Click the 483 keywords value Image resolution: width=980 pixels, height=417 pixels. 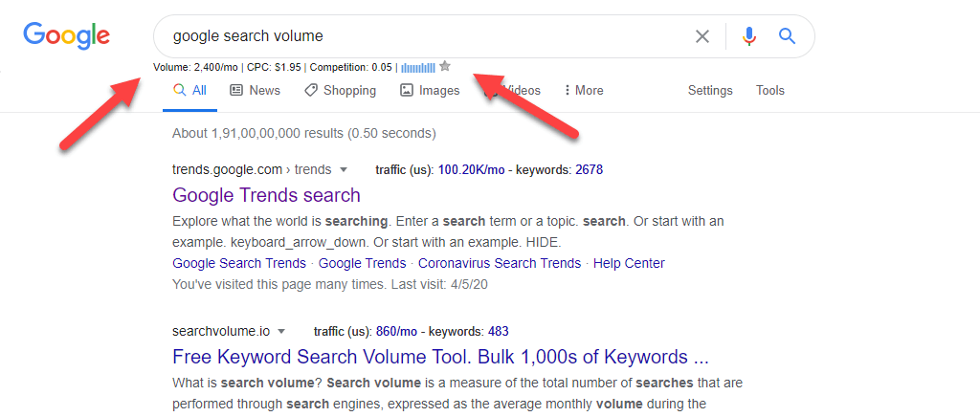pyautogui.click(x=500, y=331)
